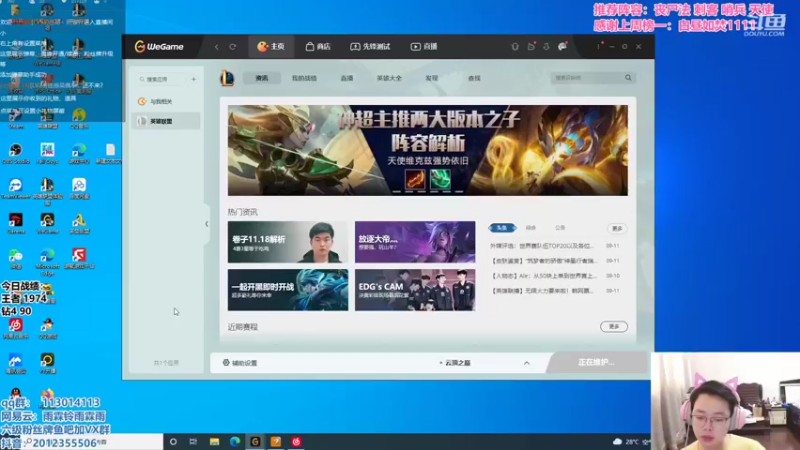Screen dimensions: 800x450
Task: Open the 商店 store tab
Action: point(317,46)
